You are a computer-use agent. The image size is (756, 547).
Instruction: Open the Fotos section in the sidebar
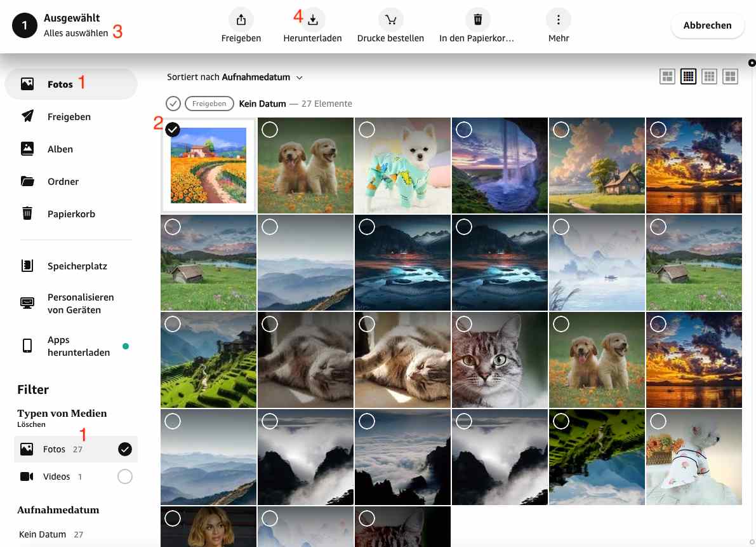(71, 84)
